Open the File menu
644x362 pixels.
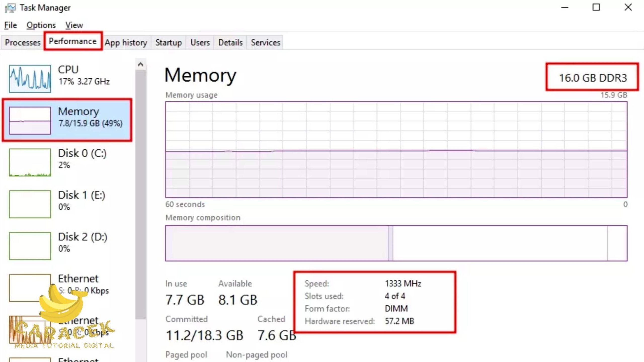(x=11, y=25)
